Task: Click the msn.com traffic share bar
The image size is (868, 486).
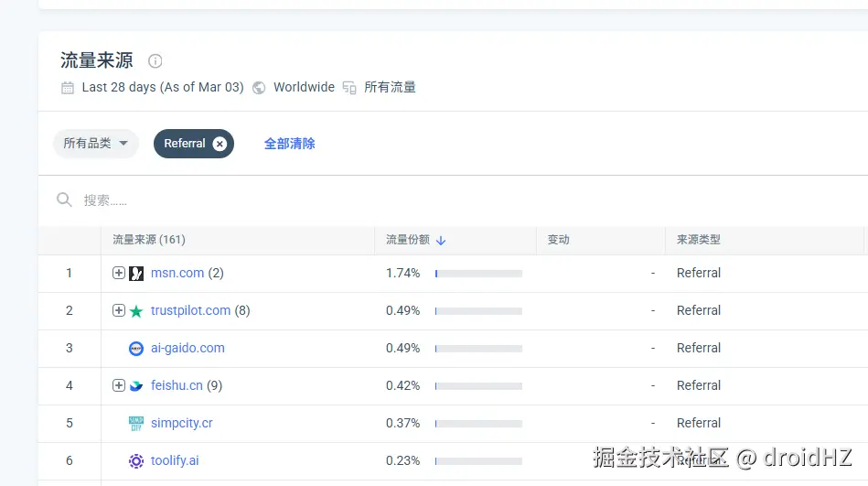Action: 479,273
